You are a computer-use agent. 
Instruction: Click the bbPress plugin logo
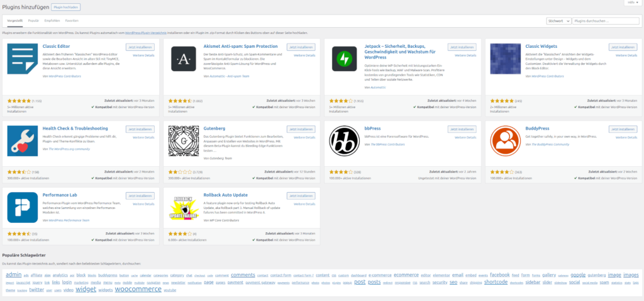point(345,141)
